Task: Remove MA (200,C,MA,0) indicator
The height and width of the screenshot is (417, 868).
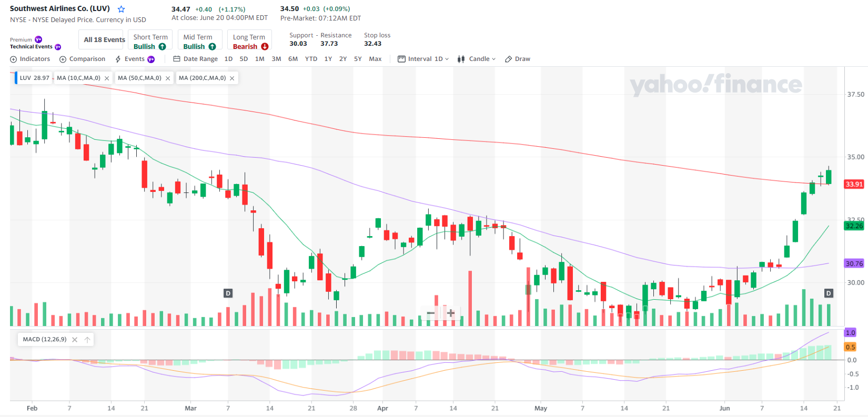Action: [232, 78]
